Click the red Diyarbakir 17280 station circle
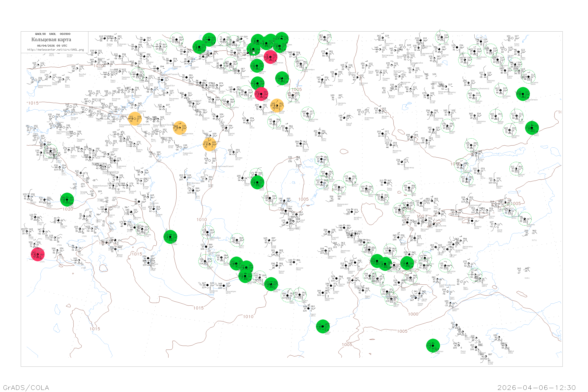 click(x=37, y=254)
